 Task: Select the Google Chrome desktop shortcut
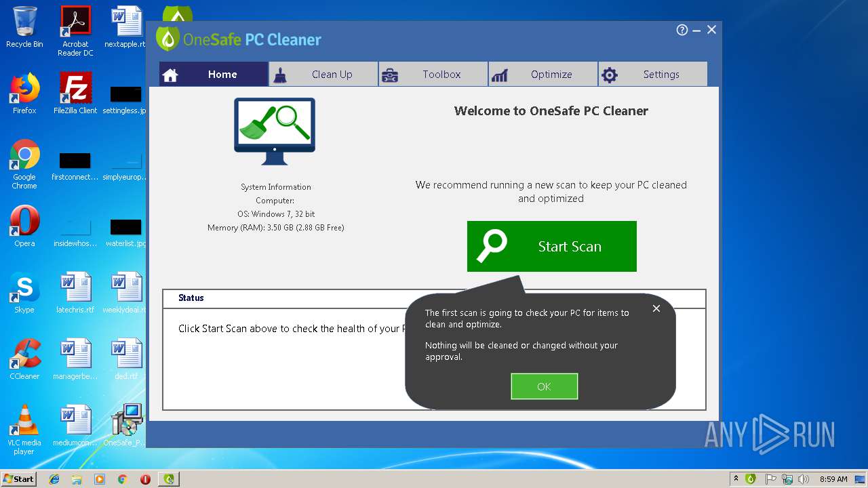click(24, 164)
